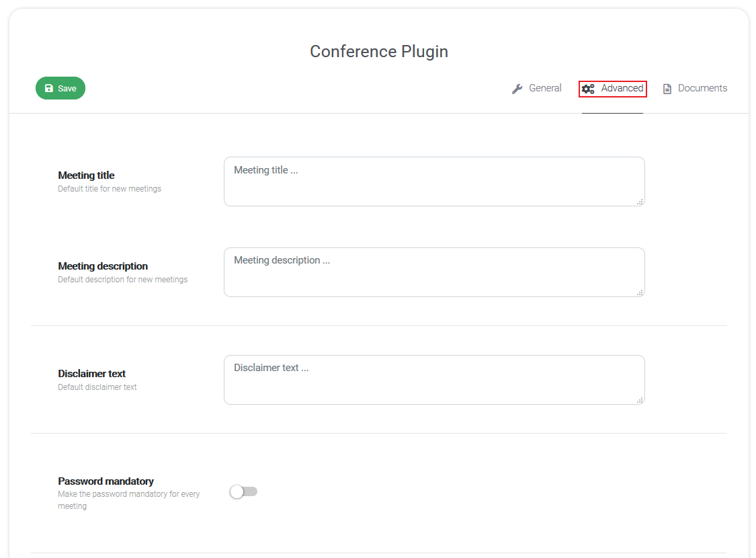Click the 'Default disclaimer text' hint
756x558 pixels.
(97, 387)
